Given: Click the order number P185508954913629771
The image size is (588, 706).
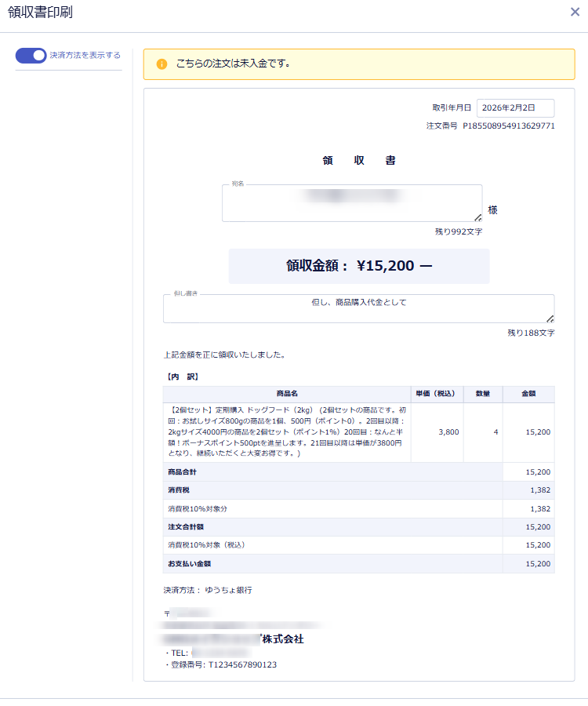Looking at the screenshot, I should coord(508,126).
